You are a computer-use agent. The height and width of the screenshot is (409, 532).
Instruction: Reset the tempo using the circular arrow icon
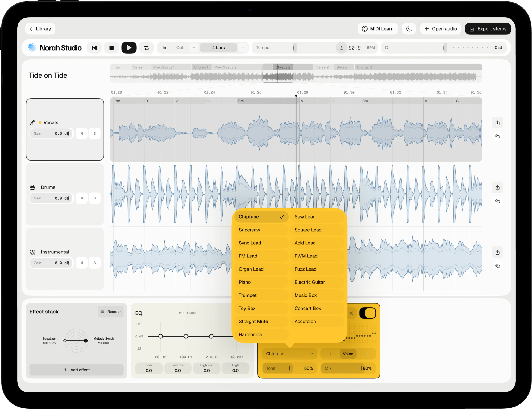click(x=342, y=48)
